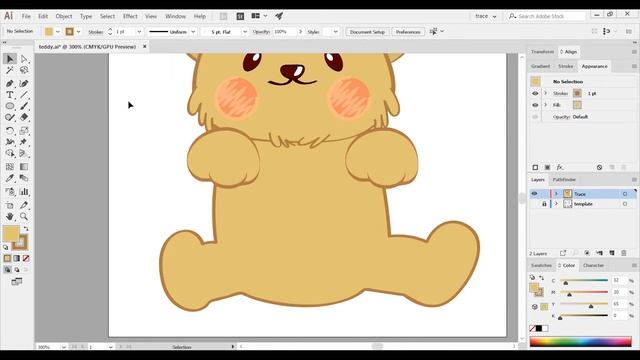Viewport: 640px width, 360px height.
Task: Open the View menu
Action: [x=151, y=16]
